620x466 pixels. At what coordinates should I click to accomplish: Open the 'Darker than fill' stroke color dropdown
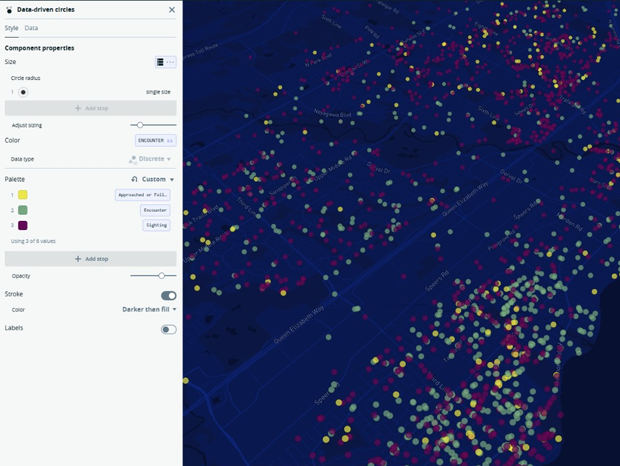click(x=149, y=309)
